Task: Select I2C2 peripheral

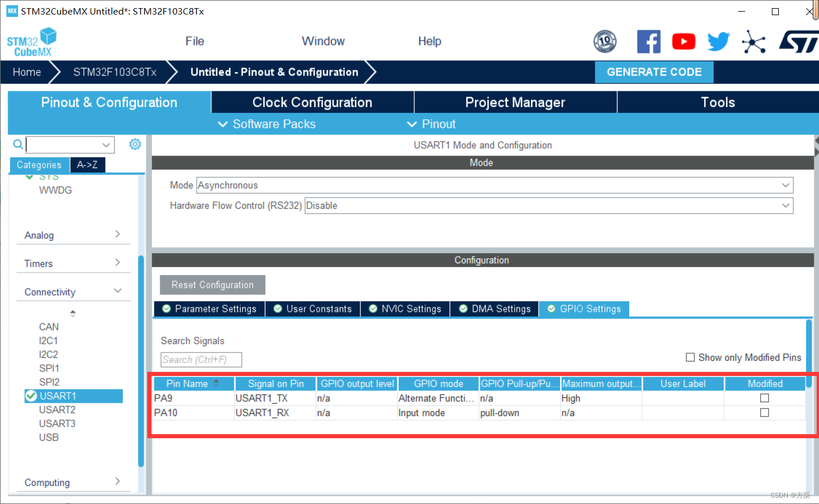Action: 48,354
